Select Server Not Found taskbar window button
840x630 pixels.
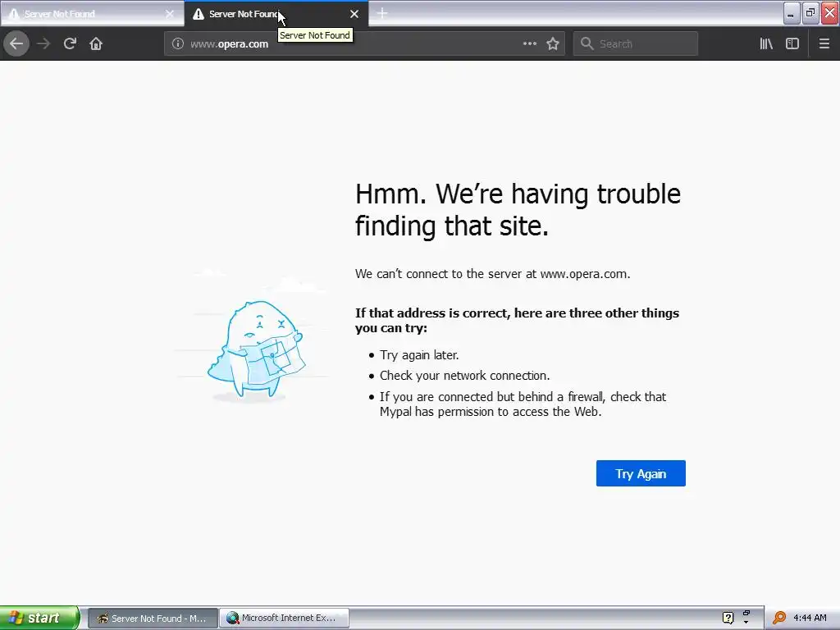point(153,619)
